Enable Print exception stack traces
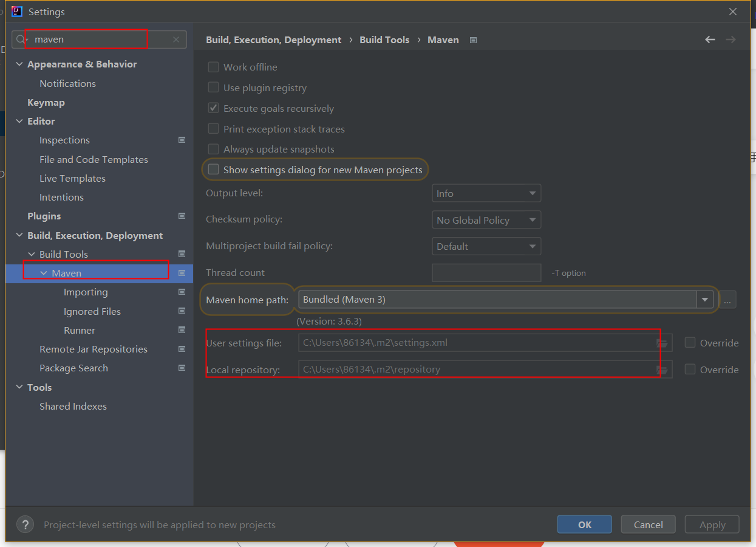Image resolution: width=756 pixels, height=547 pixels. coord(213,129)
